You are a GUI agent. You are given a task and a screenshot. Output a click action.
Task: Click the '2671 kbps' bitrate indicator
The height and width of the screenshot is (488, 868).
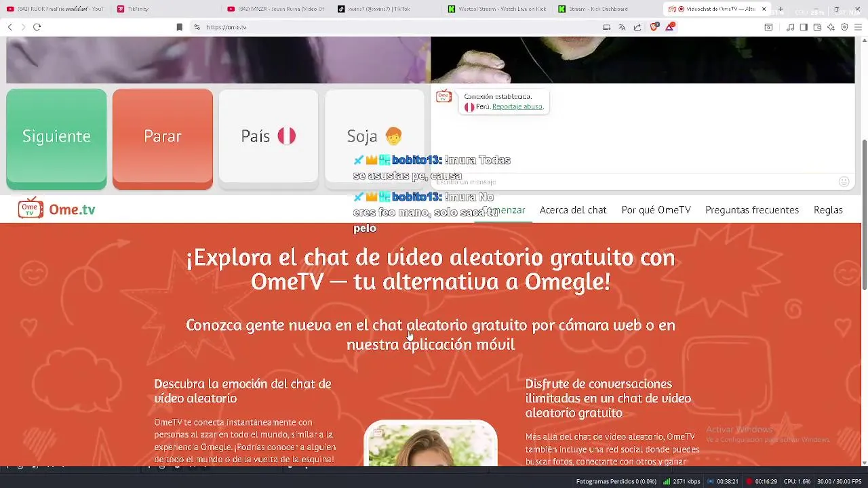[x=682, y=482]
